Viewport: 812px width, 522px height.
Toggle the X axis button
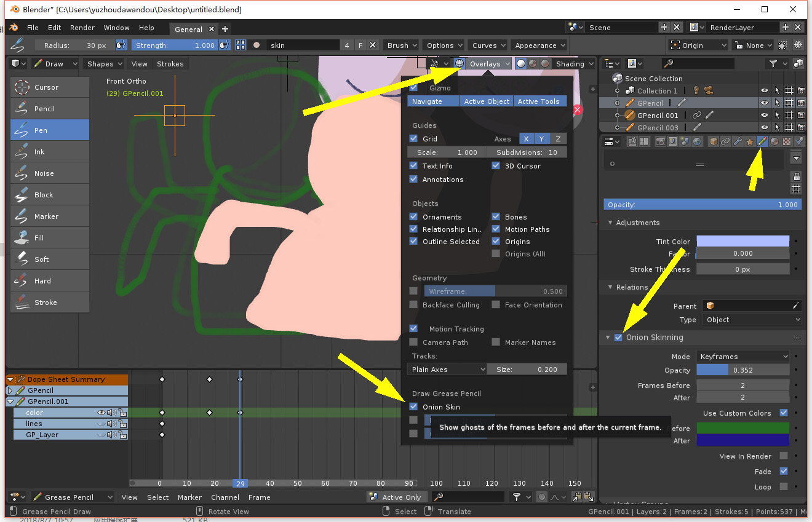(x=526, y=139)
